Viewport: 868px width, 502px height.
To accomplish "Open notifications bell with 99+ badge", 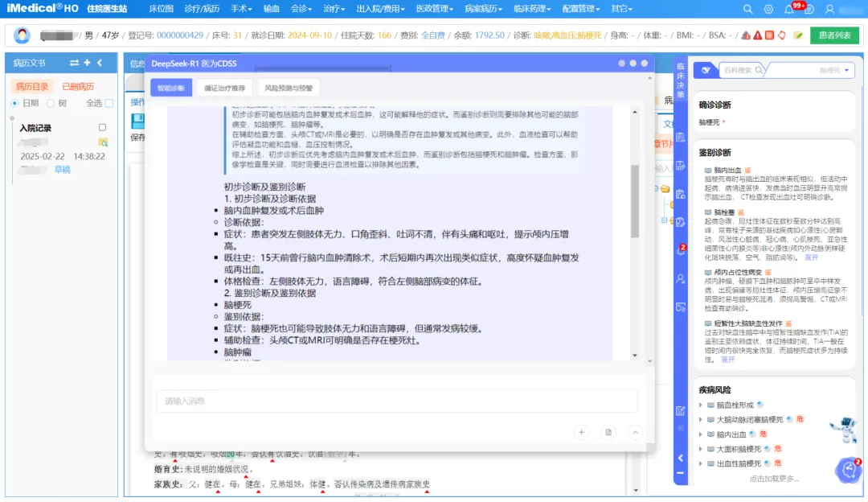I will pyautogui.click(x=788, y=9).
